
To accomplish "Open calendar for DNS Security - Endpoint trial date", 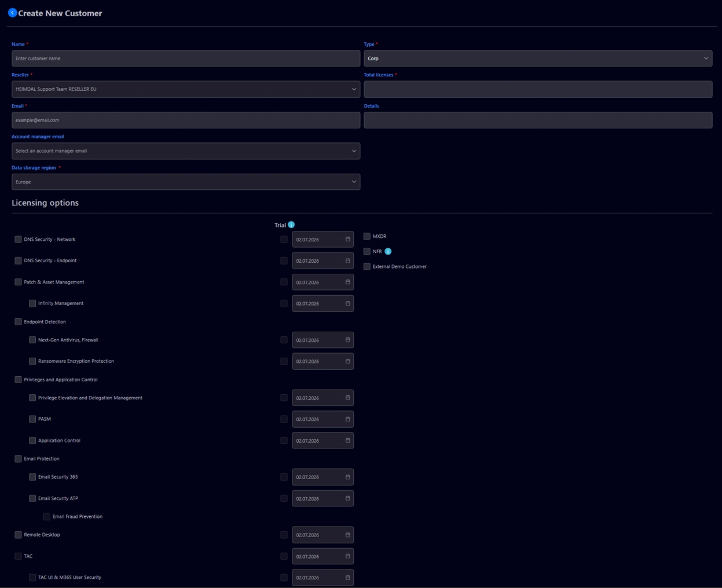I will [347, 260].
